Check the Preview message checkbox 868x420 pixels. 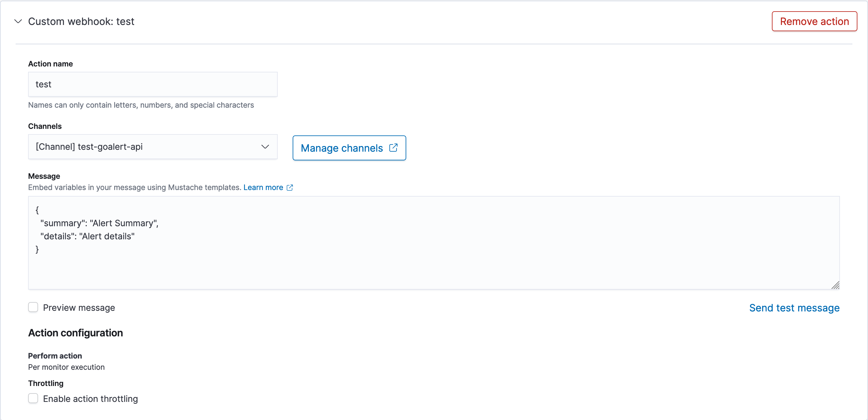33,307
